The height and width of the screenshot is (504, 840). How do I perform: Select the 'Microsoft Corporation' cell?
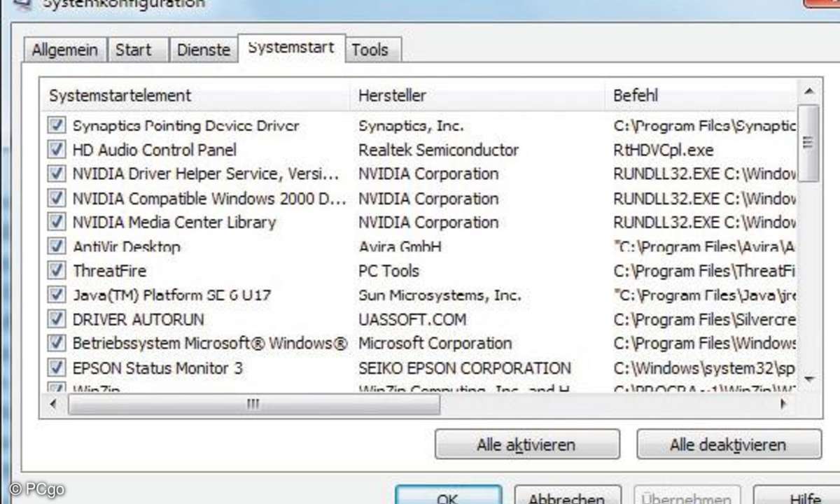click(x=435, y=343)
